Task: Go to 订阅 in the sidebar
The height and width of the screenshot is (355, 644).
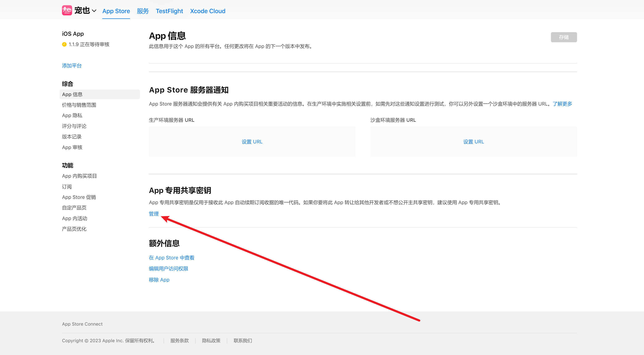Action: pyautogui.click(x=67, y=187)
